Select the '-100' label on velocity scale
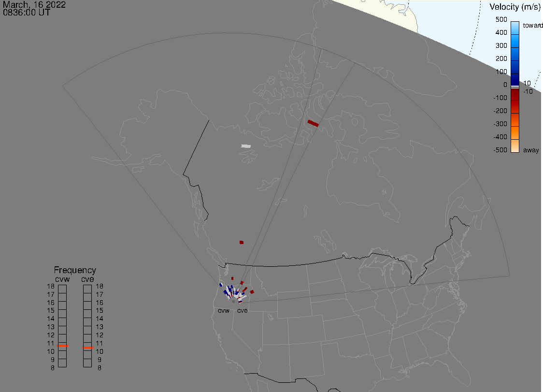Viewport: 543px width, 392px height. (500, 98)
